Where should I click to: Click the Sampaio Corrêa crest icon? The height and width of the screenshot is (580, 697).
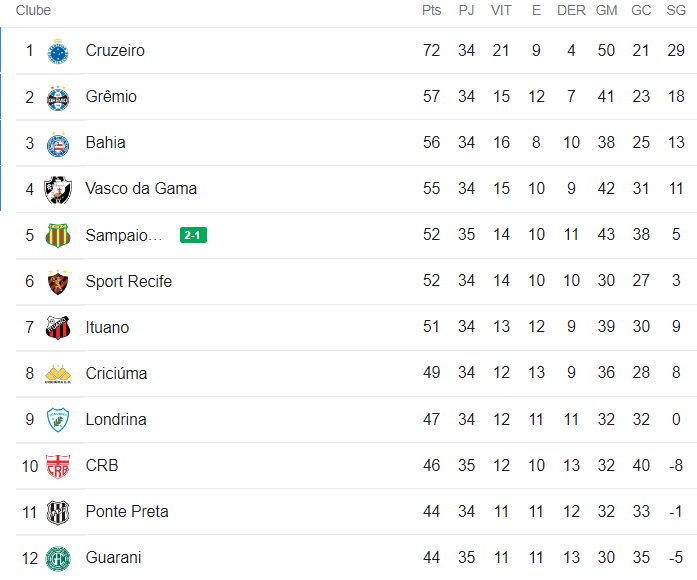58,235
